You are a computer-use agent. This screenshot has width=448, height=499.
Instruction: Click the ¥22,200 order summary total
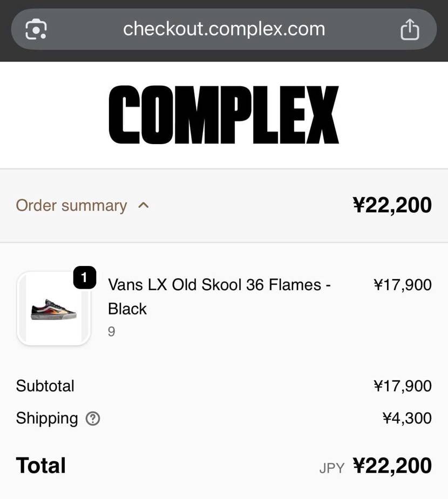click(x=392, y=205)
